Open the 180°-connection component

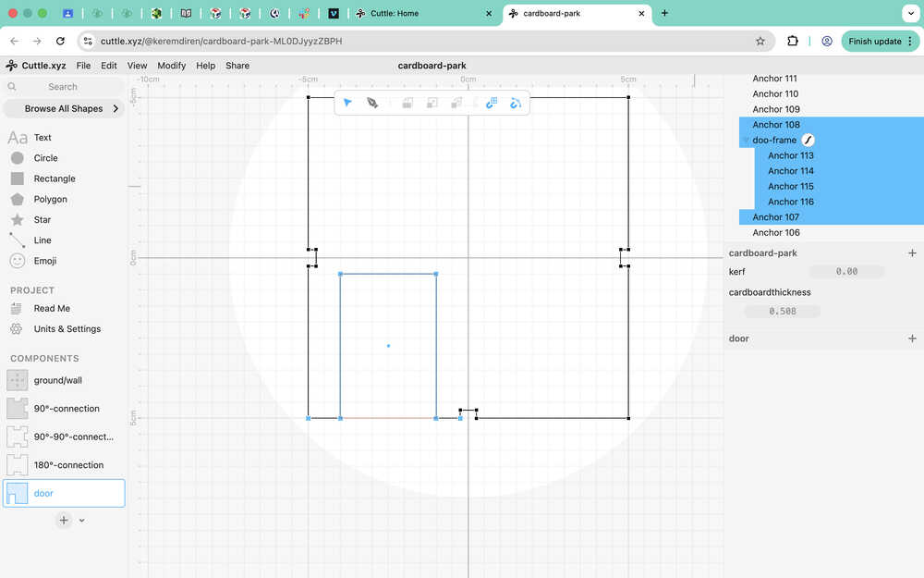tap(64, 465)
